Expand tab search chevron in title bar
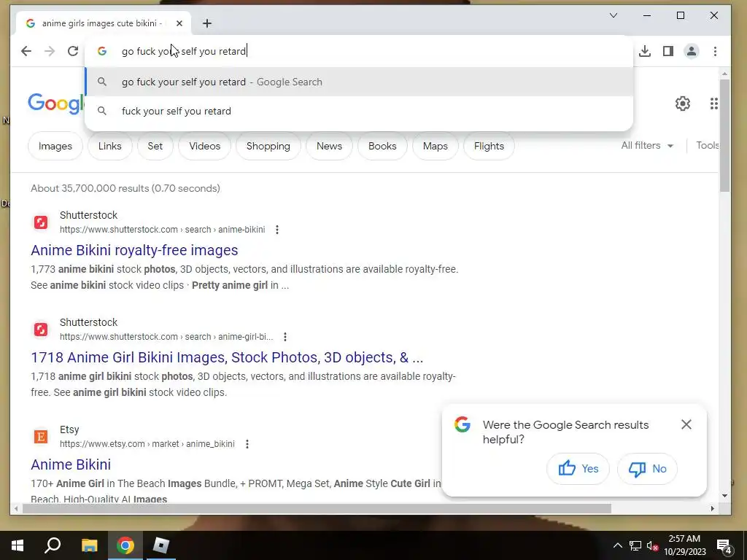This screenshot has height=560, width=747. 614,16
